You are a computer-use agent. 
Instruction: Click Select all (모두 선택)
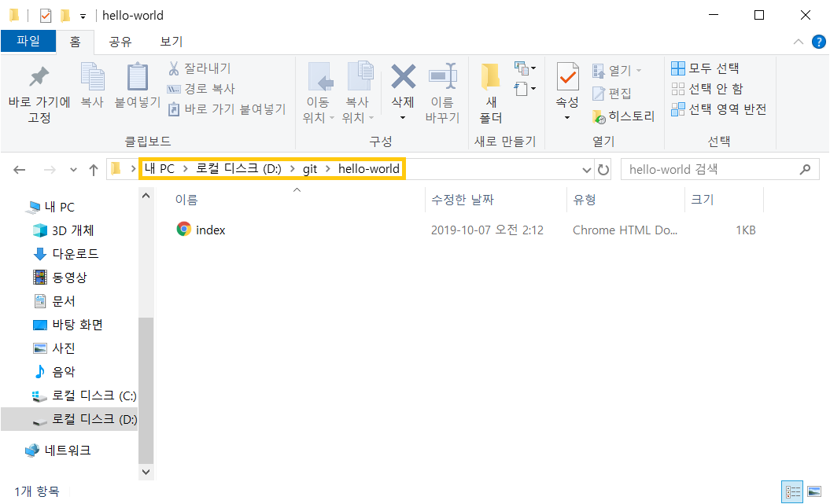point(705,68)
